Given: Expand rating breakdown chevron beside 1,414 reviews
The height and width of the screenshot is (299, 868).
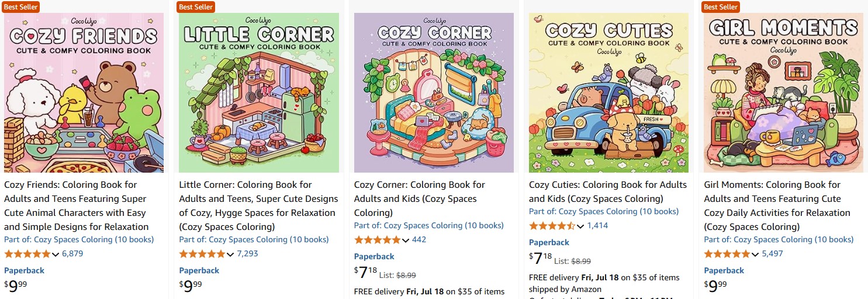Looking at the screenshot, I should pos(580,226).
